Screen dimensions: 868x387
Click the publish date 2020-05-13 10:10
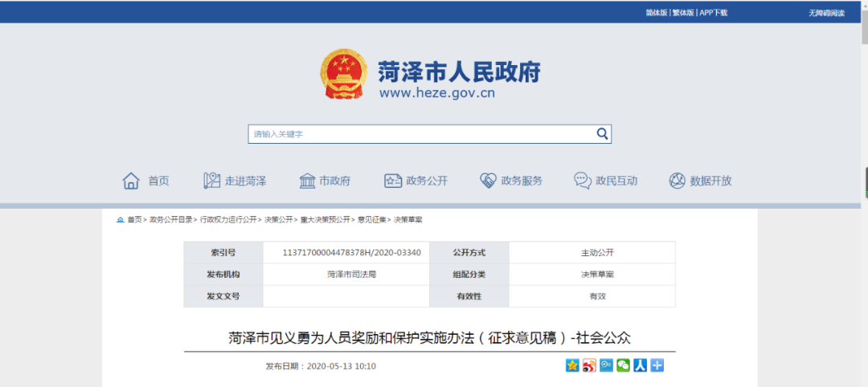pyautogui.click(x=341, y=366)
